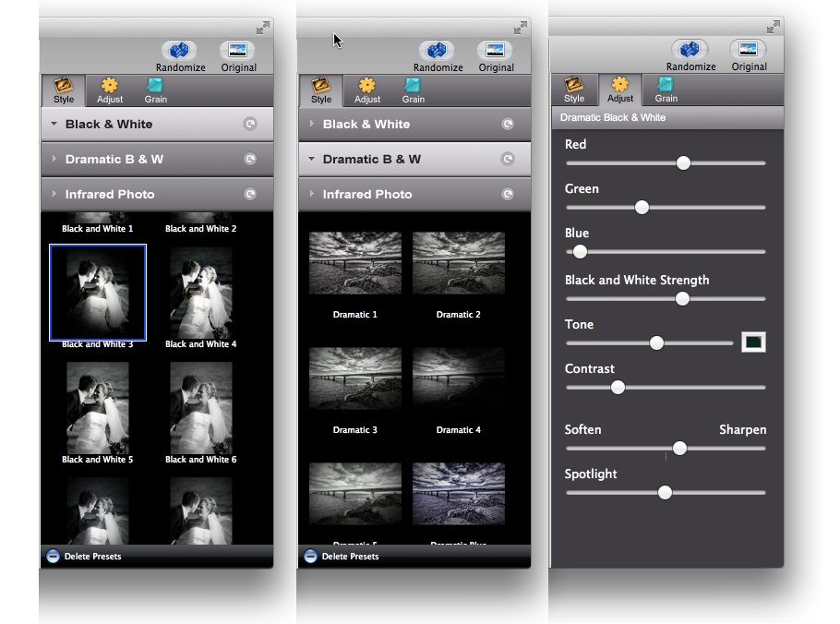Select Dramatic 2 preset thumbnail
Viewport: 840px width, 624px height.
click(459, 263)
